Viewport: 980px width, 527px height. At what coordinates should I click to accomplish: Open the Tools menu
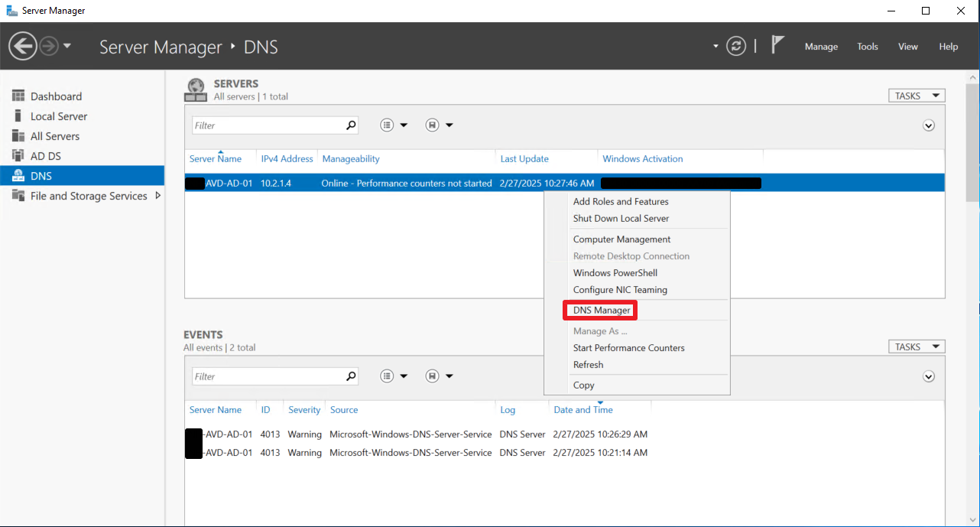(x=868, y=47)
